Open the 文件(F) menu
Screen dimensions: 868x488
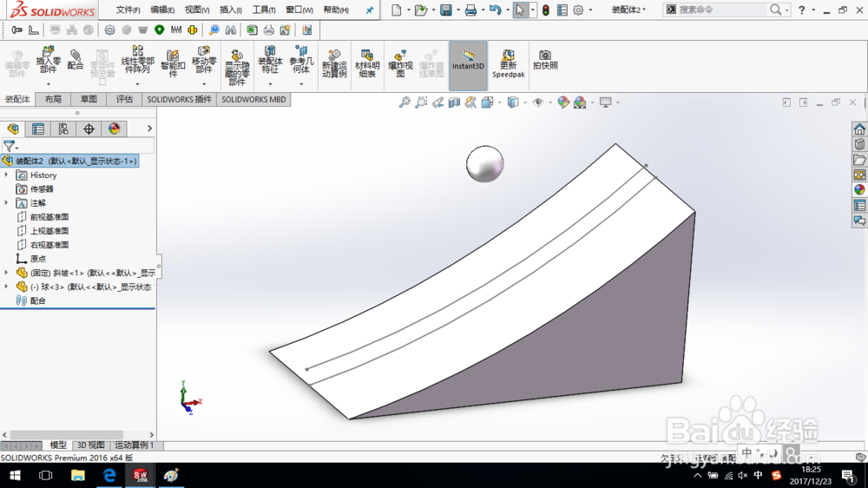[128, 10]
